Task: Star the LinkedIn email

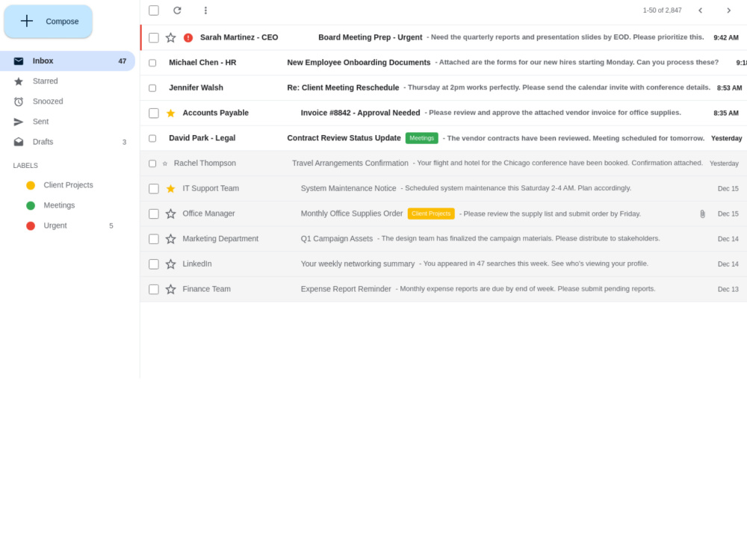Action: (170, 264)
